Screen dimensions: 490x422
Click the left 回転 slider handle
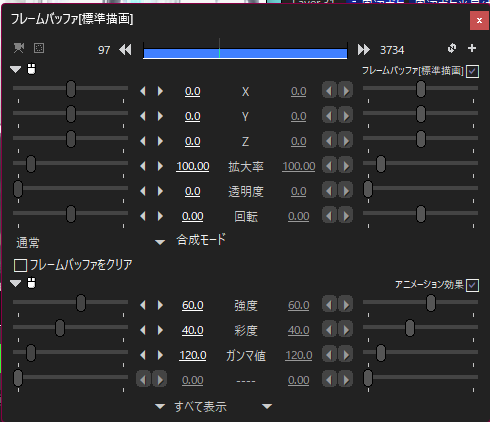[71, 214]
